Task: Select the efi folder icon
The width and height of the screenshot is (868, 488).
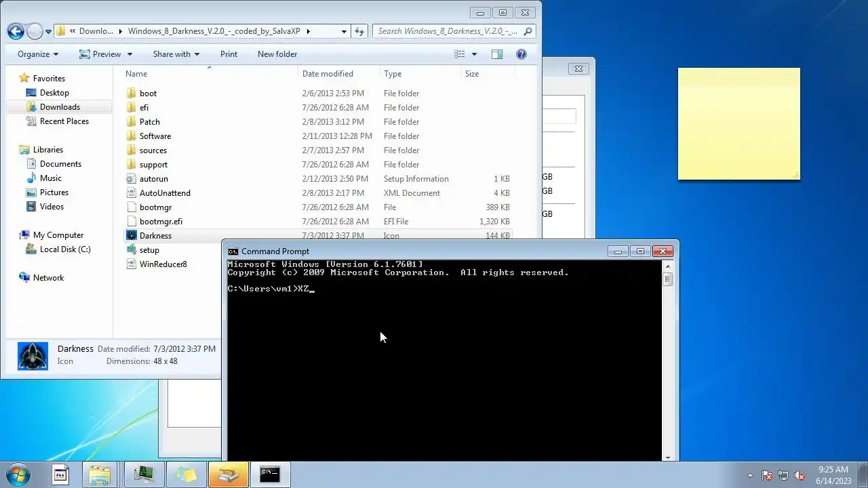Action: pos(132,108)
